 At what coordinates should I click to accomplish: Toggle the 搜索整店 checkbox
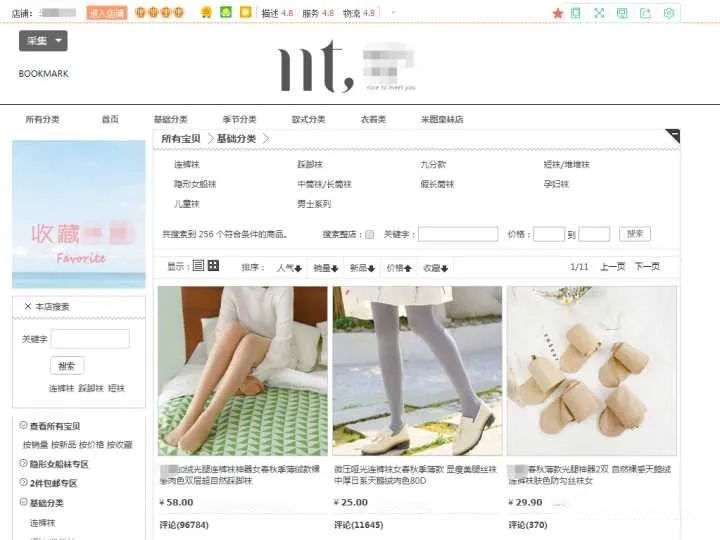click(x=370, y=235)
